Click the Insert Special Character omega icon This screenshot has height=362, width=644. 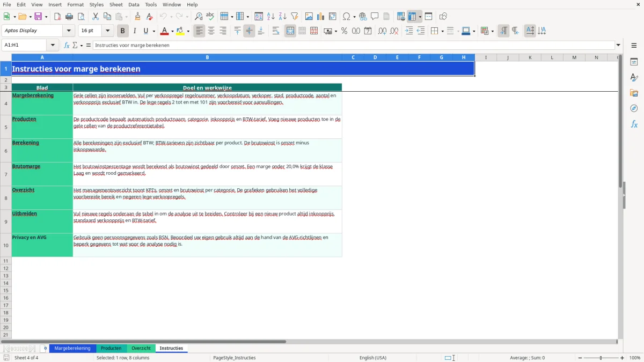346,17
